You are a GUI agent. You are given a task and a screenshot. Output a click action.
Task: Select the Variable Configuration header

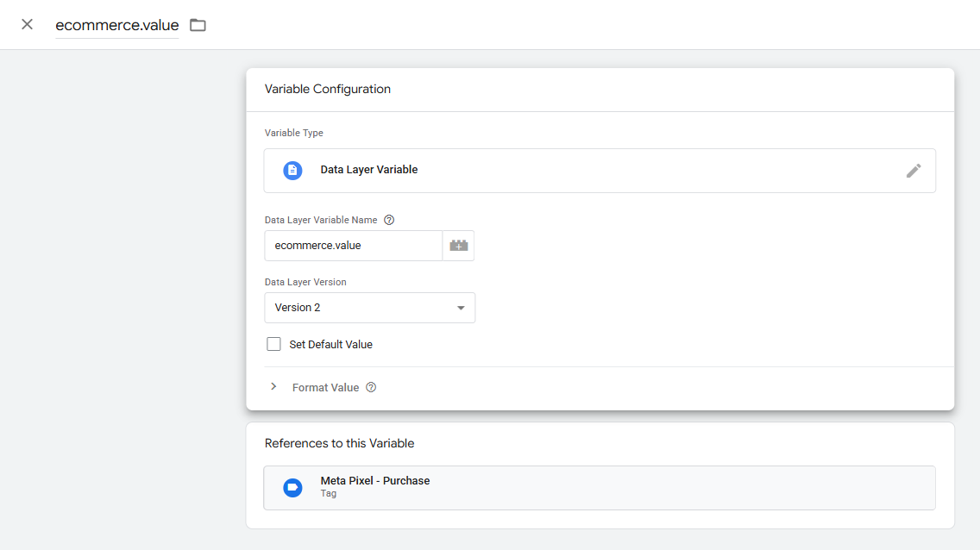point(328,89)
